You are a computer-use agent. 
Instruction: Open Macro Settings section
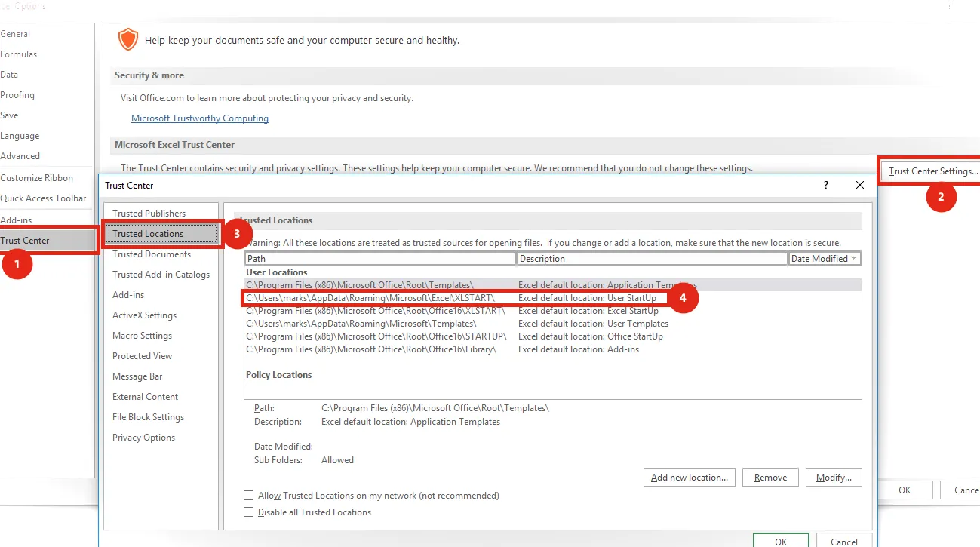142,336
